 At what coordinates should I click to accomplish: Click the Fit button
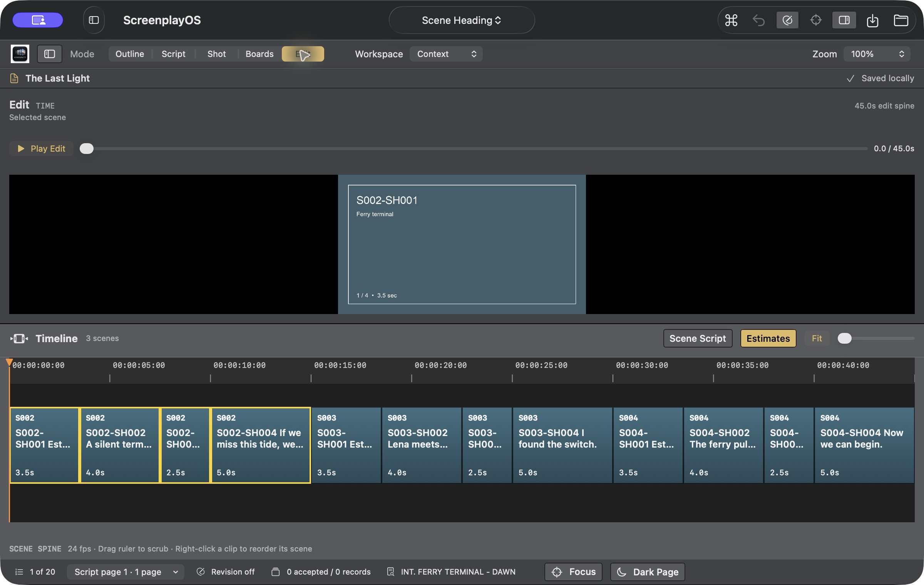tap(817, 338)
